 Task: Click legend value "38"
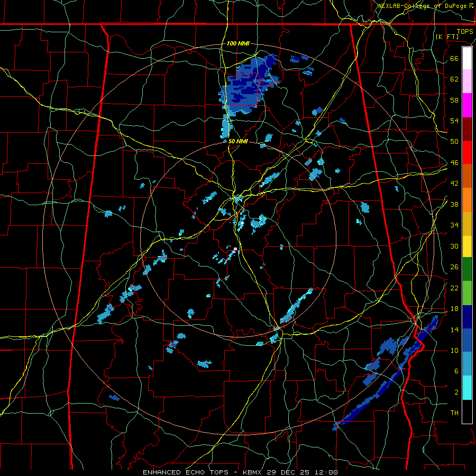coord(454,204)
